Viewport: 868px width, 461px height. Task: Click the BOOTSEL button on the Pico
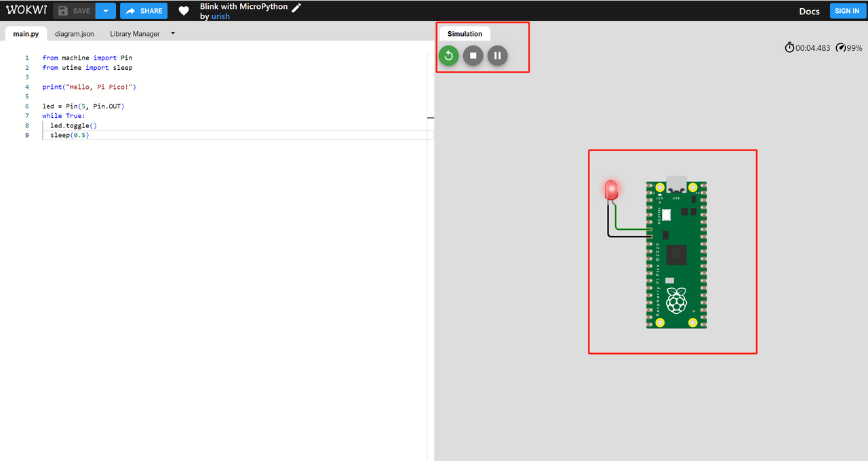pyautogui.click(x=665, y=214)
